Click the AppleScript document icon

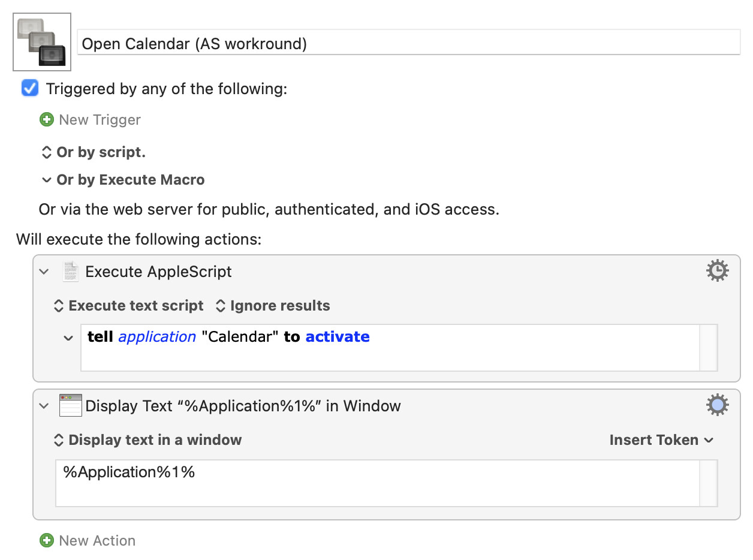click(71, 272)
